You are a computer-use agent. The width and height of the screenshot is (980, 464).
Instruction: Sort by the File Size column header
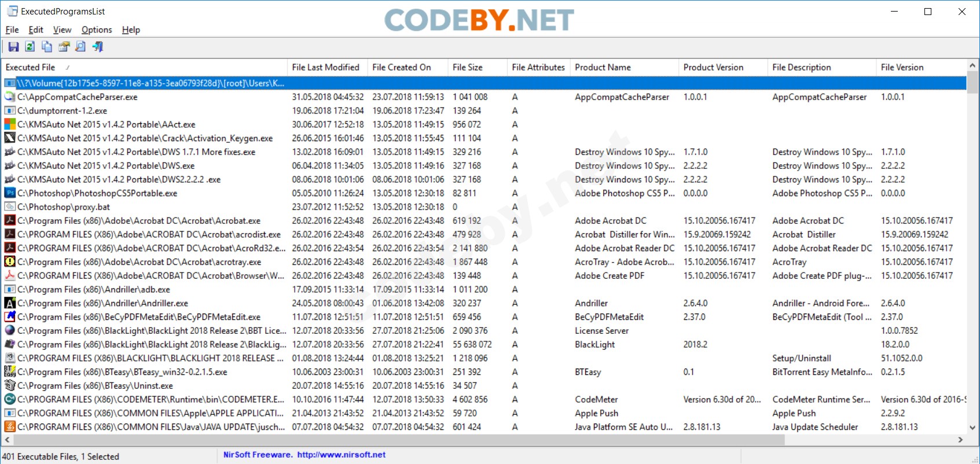[467, 68]
